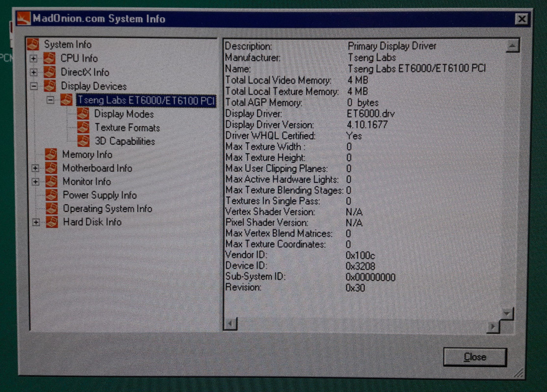The image size is (547, 392).
Task: Click the '0x00000000' sub-system ID value
Action: tap(370, 277)
